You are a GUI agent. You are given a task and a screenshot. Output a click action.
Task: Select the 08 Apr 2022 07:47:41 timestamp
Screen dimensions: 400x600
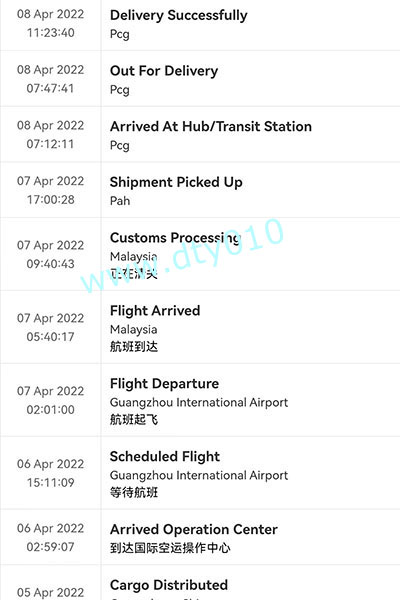(x=51, y=79)
